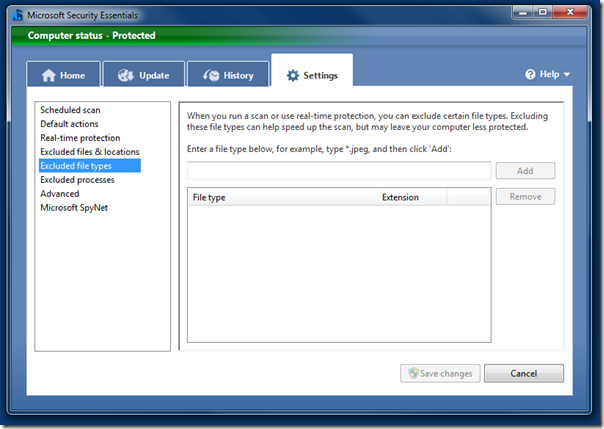Go to the History tab

click(x=228, y=74)
